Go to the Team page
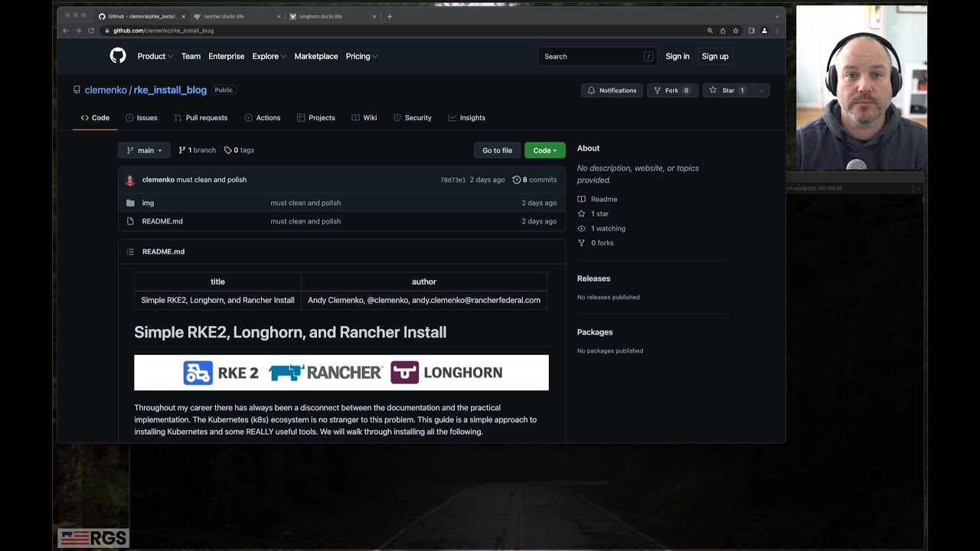Image resolution: width=980 pixels, height=551 pixels. tap(191, 56)
